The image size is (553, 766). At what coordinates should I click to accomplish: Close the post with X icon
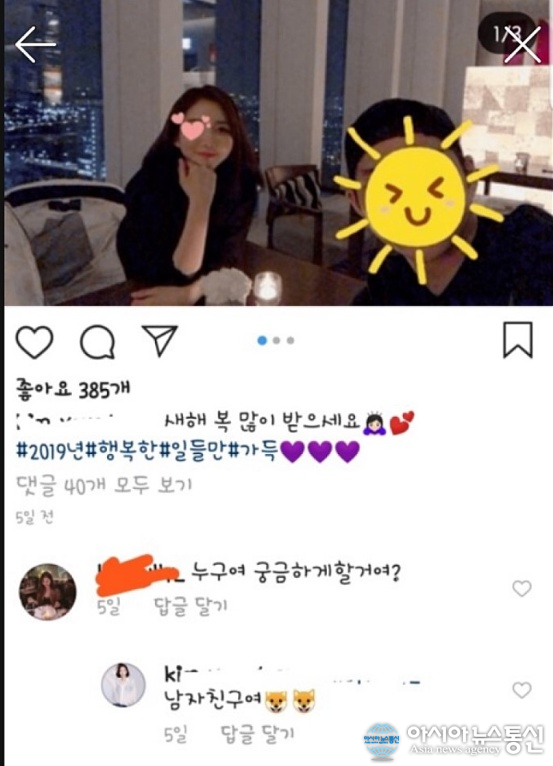click(x=523, y=44)
